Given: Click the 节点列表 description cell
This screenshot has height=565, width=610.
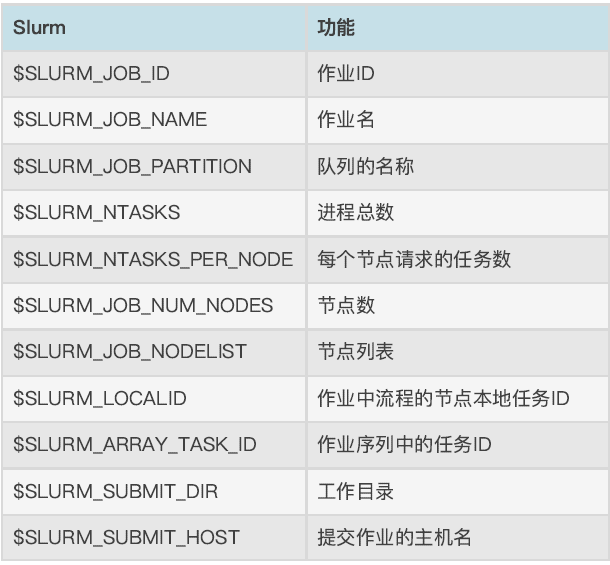Looking at the screenshot, I should pyautogui.click(x=458, y=352).
